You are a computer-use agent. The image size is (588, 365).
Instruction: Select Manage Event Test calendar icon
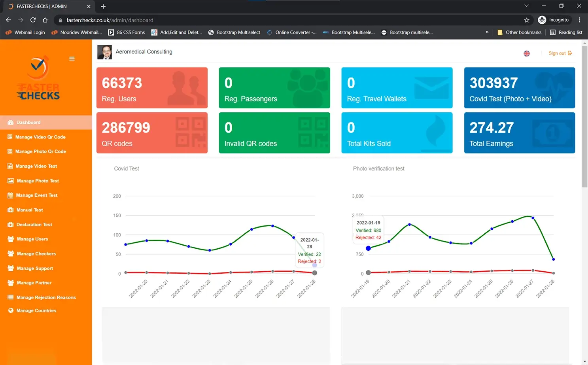tap(10, 195)
